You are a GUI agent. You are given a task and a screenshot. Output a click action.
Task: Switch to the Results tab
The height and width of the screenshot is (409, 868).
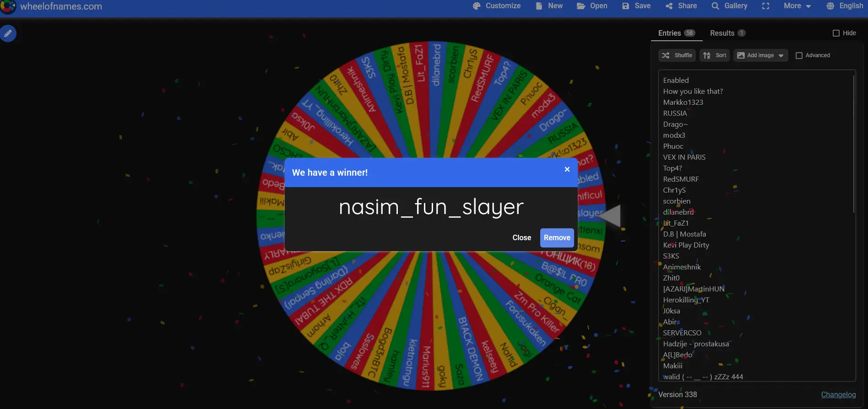pos(727,33)
